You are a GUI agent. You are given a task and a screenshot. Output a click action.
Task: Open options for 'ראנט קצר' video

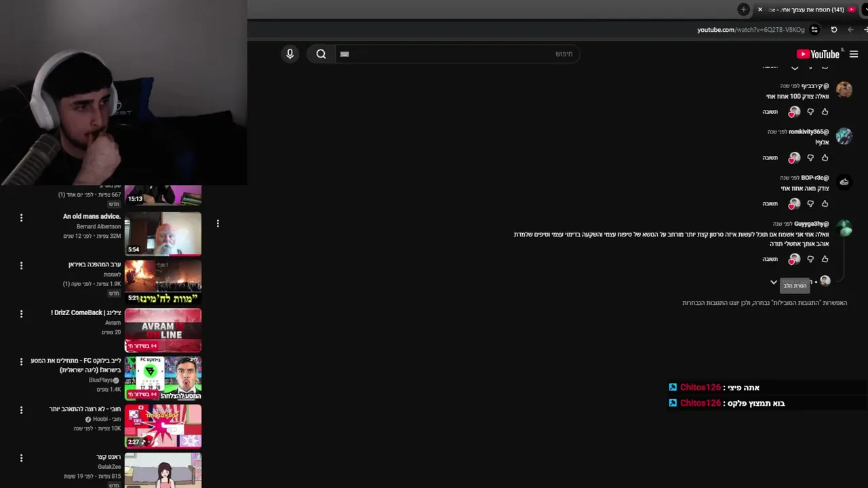21,458
